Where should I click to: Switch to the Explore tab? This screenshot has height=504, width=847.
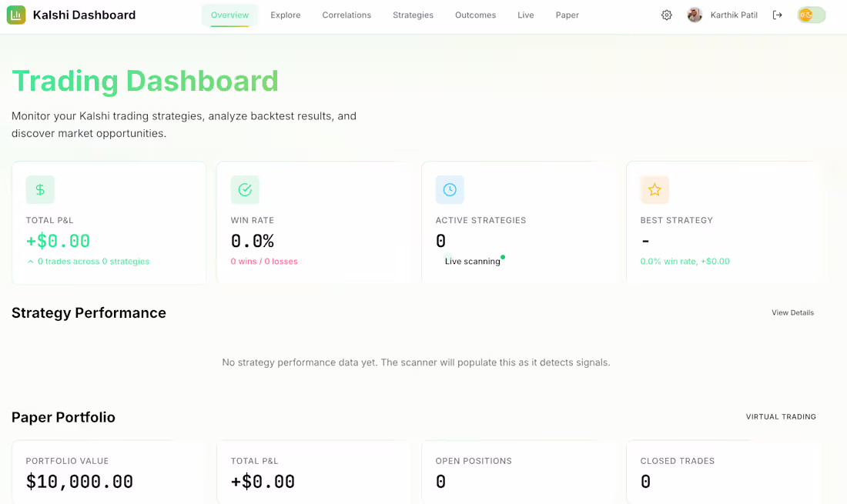pyautogui.click(x=285, y=15)
